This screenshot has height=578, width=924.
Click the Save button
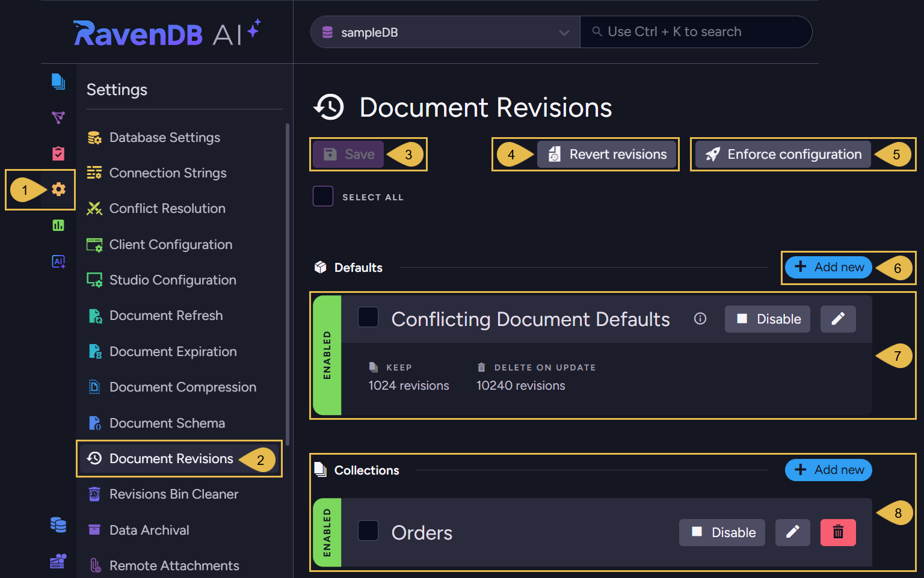349,155
